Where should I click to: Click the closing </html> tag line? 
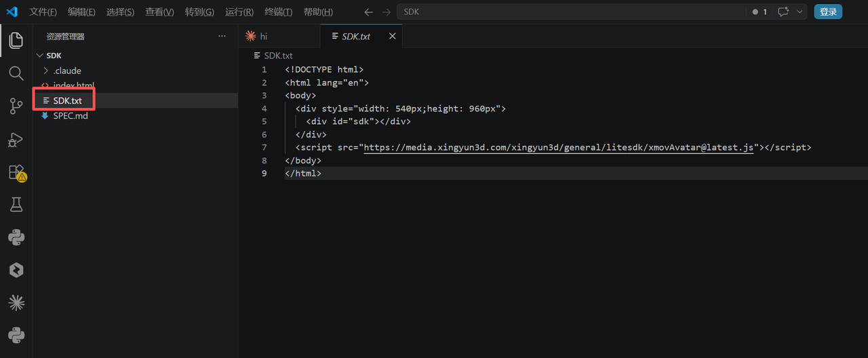point(303,173)
